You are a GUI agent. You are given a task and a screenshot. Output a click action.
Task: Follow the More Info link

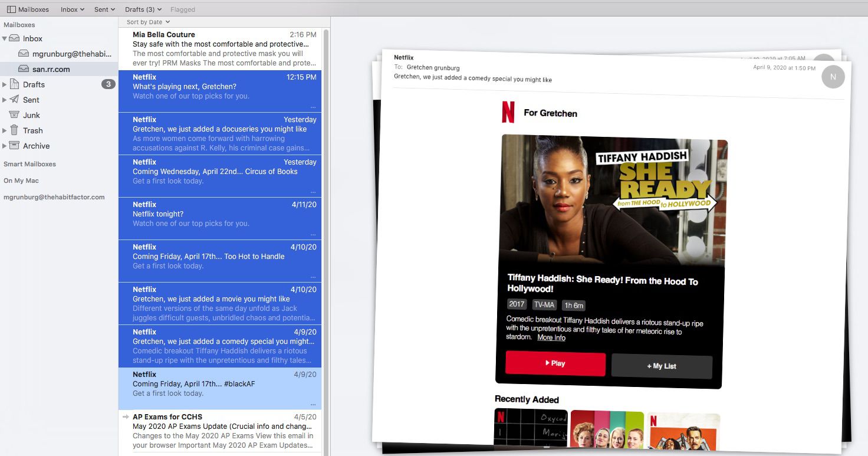(x=551, y=337)
